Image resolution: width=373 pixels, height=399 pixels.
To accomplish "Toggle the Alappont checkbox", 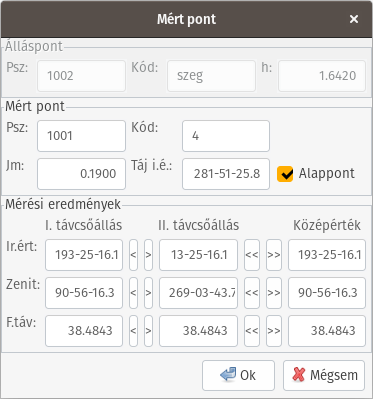I will (x=285, y=174).
